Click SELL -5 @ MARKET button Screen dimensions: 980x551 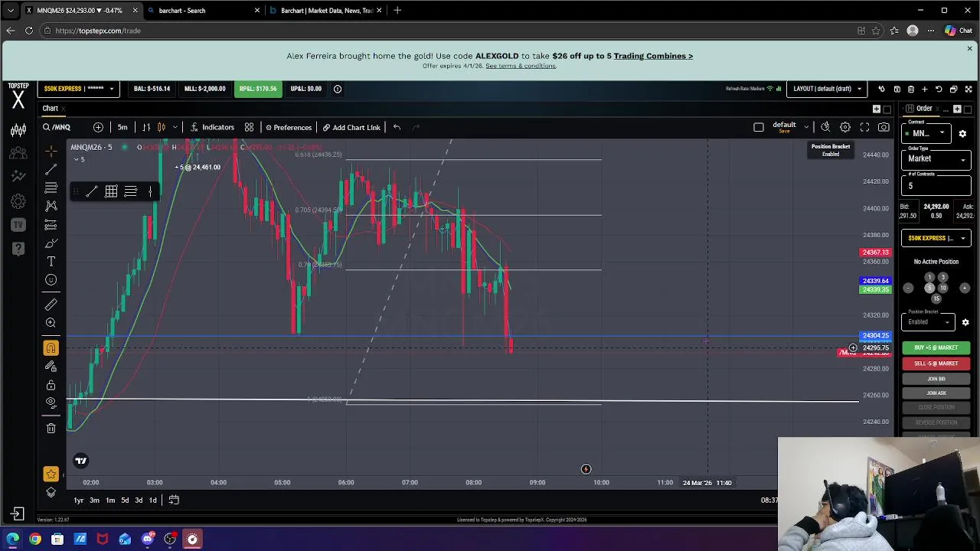click(936, 364)
